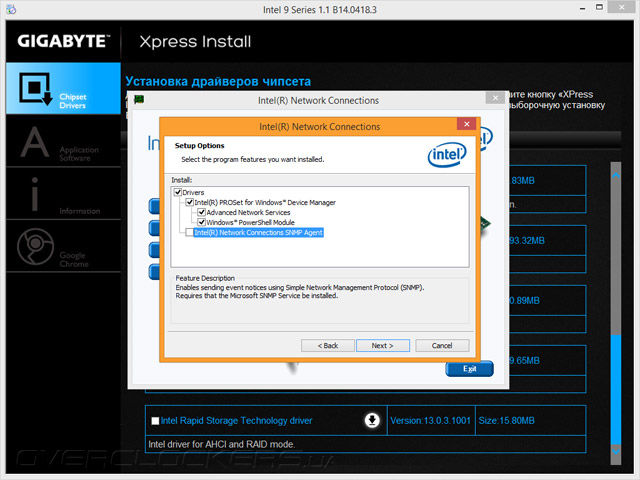Click the GIGABYTE logo
This screenshot has height=480, width=640.
[x=64, y=41]
